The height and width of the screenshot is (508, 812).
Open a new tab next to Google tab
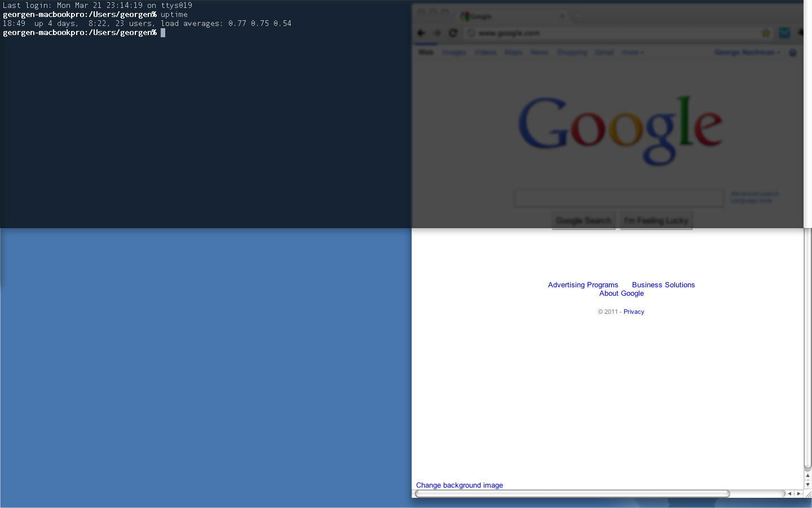(x=577, y=16)
